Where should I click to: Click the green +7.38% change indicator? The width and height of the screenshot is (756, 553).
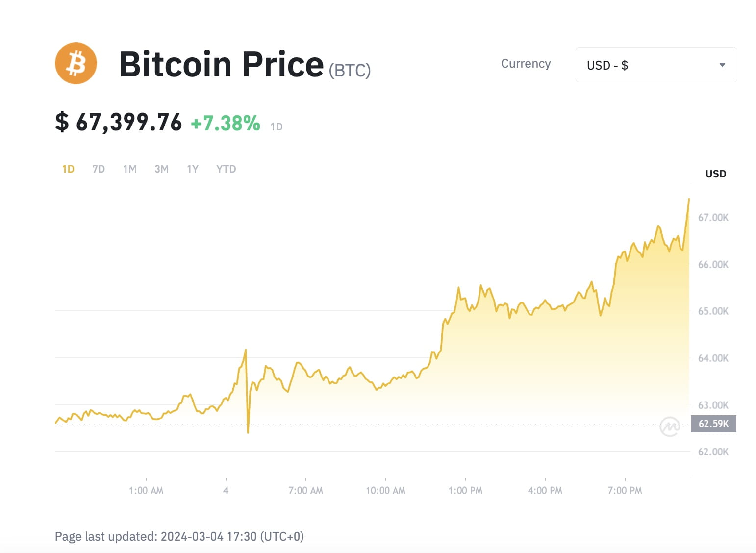tap(226, 123)
